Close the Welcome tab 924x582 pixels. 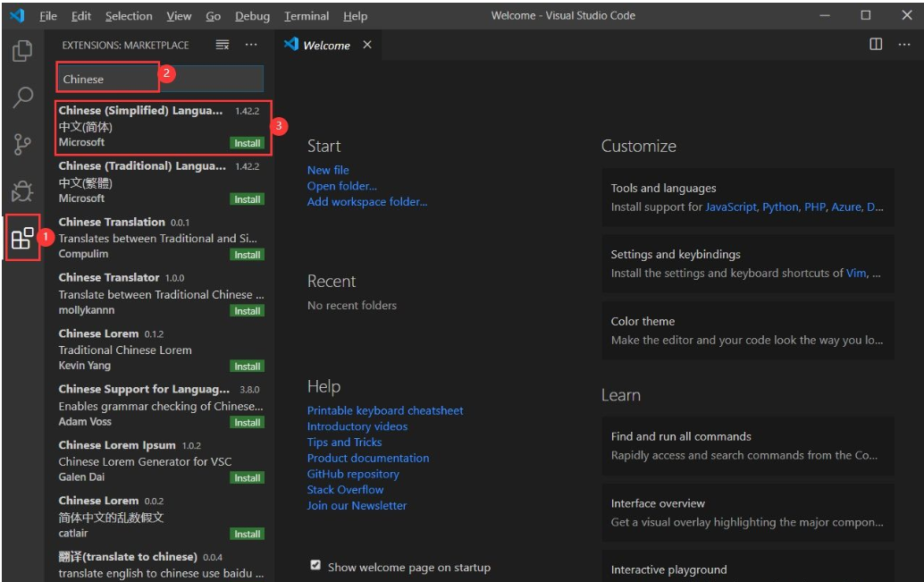click(x=367, y=45)
